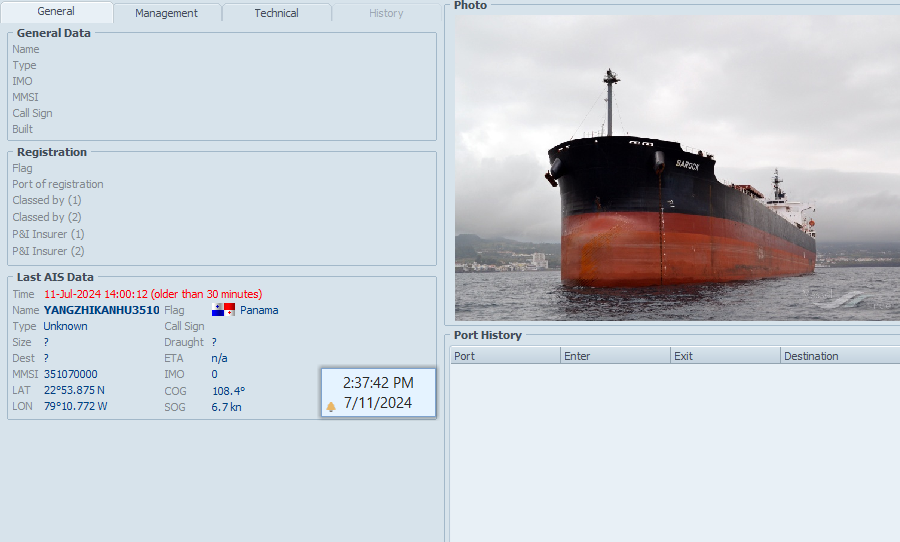This screenshot has height=542, width=900.
Task: Select the greyed History tab
Action: [386, 13]
